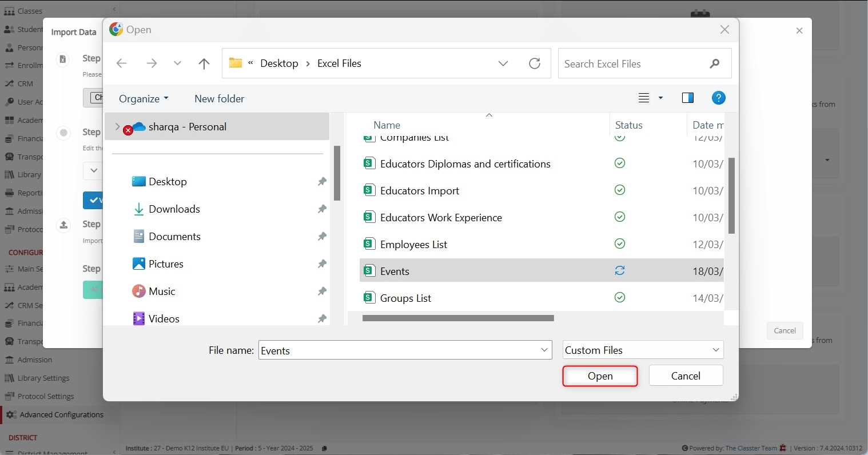Click the Up to parent folder arrow
This screenshot has width=868, height=455.
(x=204, y=63)
